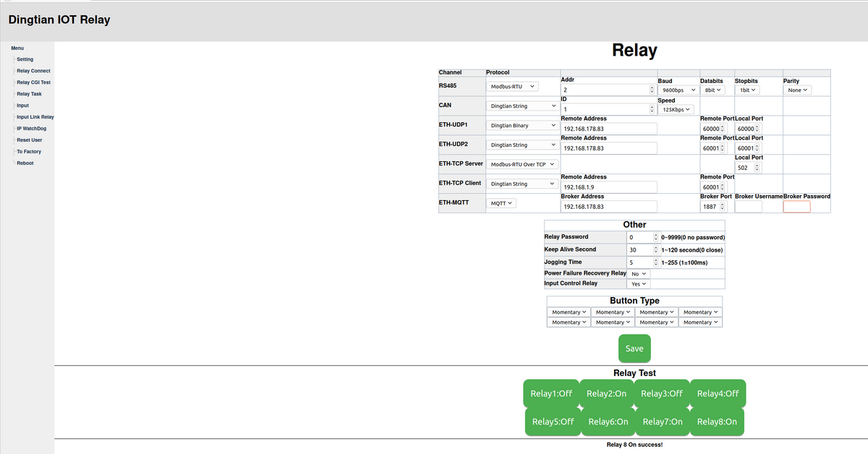The height and width of the screenshot is (454, 868).
Task: Toggle the Relay2:On test button
Action: [606, 393]
